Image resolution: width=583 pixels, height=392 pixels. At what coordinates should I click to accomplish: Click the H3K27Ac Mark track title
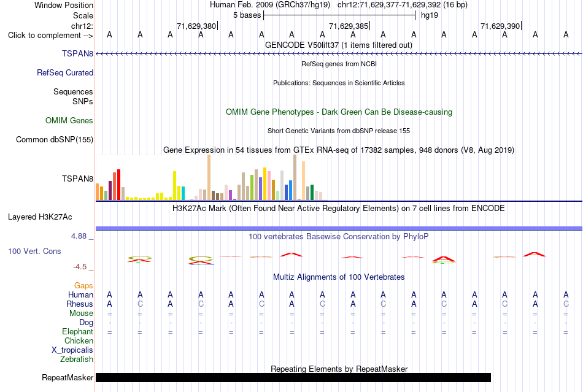[x=339, y=208]
